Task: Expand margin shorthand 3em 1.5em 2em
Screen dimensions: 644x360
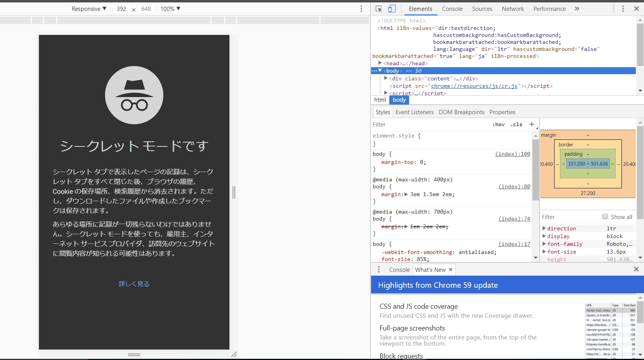Action: [x=406, y=194]
